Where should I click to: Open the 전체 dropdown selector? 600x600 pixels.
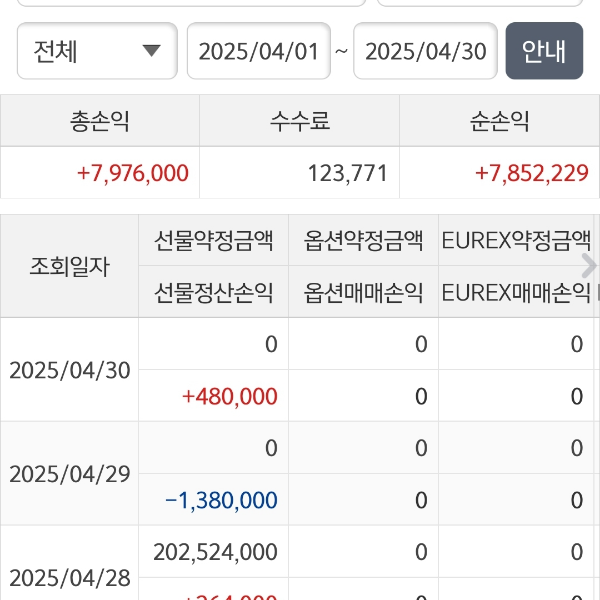click(97, 51)
